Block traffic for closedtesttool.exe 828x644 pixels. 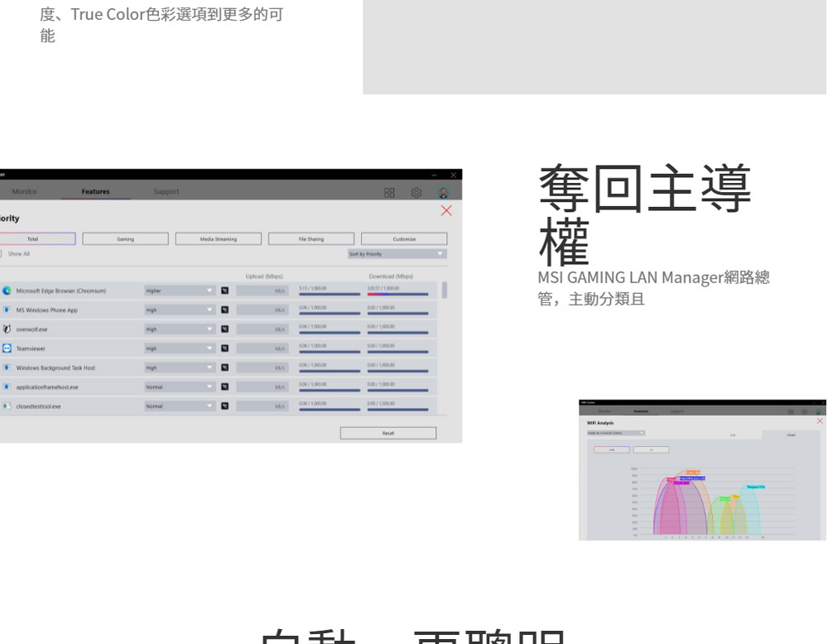click(225, 406)
